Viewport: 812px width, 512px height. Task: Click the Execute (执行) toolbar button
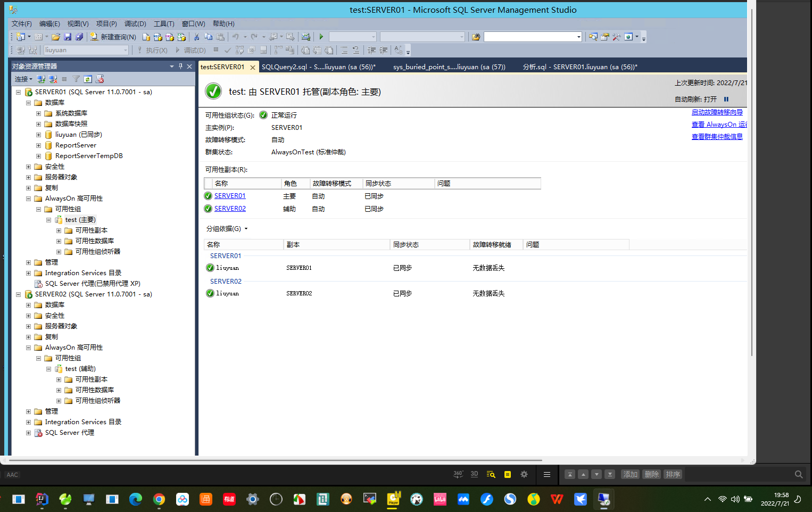[x=152, y=50]
